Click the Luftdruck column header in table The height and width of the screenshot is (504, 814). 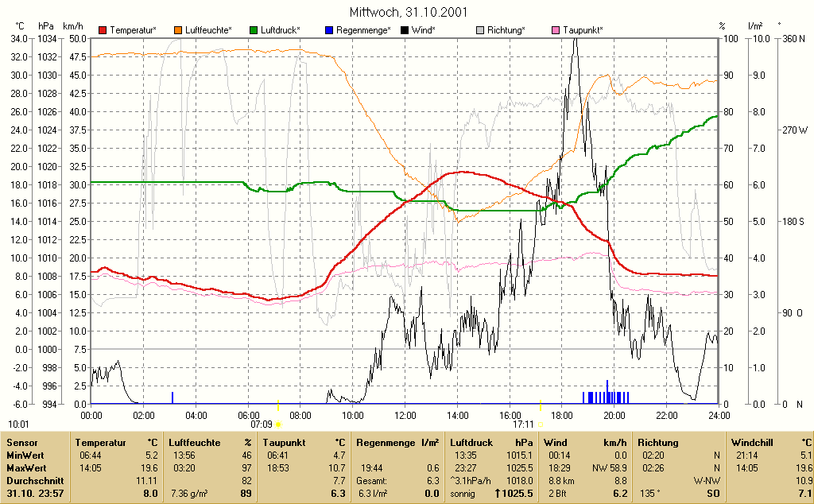coord(471,443)
